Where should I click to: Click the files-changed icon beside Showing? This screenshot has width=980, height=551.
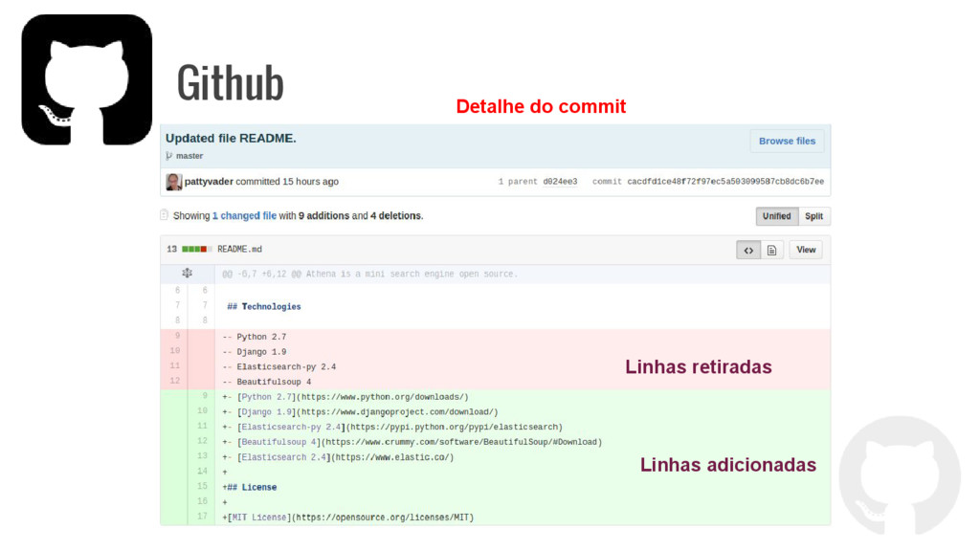(x=164, y=215)
